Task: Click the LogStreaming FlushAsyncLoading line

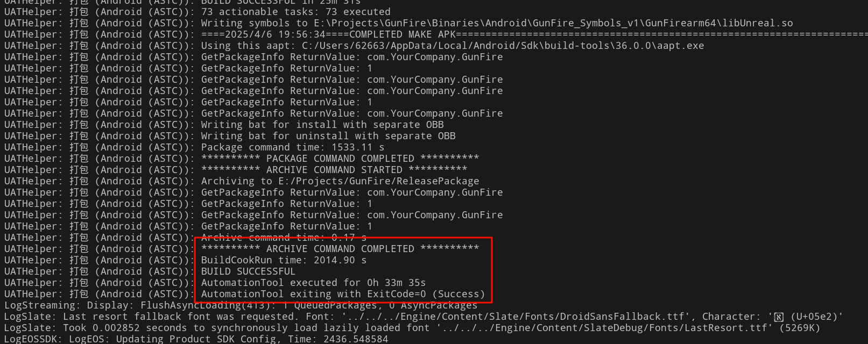Action: click(x=241, y=305)
